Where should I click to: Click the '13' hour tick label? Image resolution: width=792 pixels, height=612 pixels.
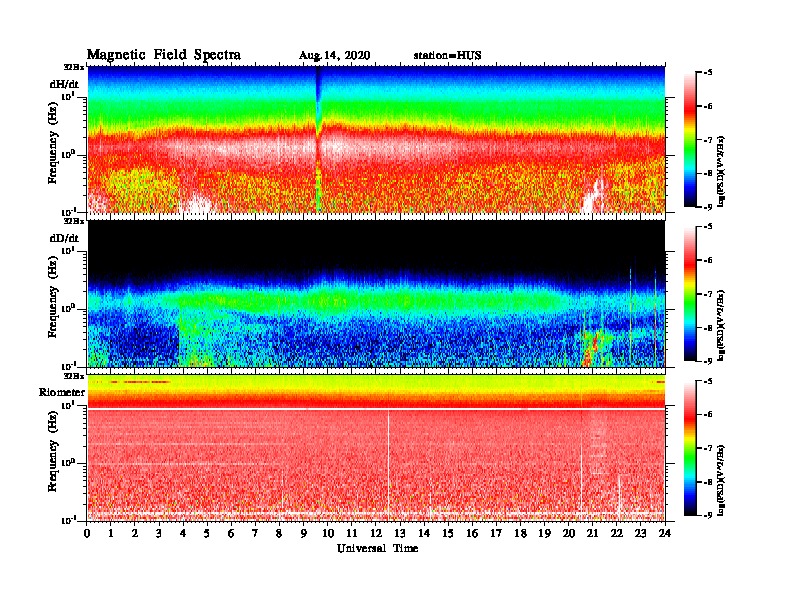click(x=400, y=534)
